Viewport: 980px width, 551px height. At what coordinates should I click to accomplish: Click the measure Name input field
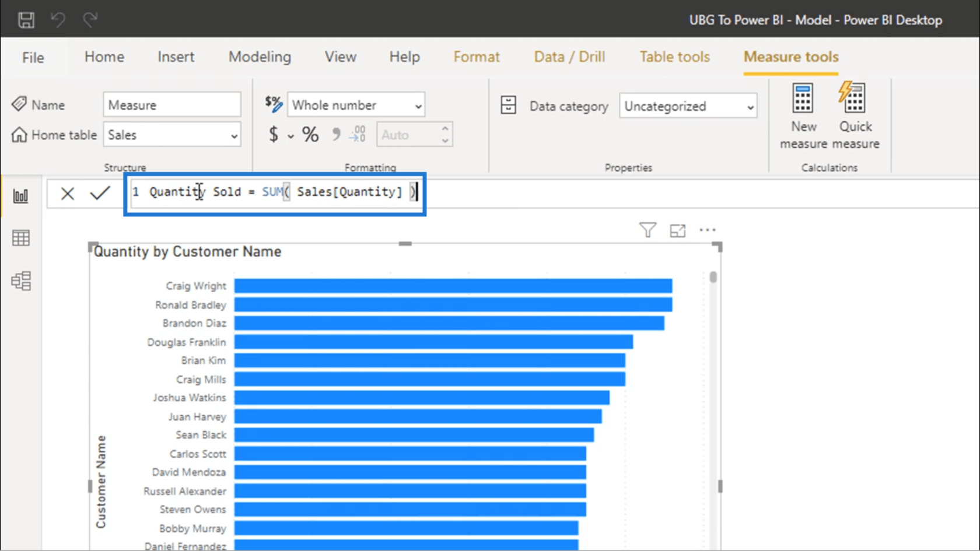172,105
